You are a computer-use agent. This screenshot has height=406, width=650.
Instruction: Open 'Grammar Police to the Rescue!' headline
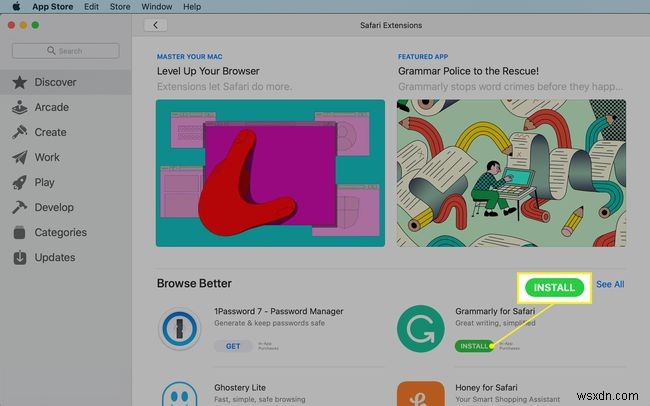tap(468, 71)
